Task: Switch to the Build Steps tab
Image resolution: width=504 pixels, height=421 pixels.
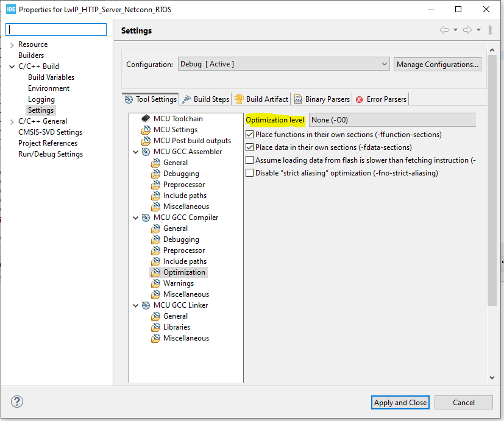Action: click(x=206, y=99)
